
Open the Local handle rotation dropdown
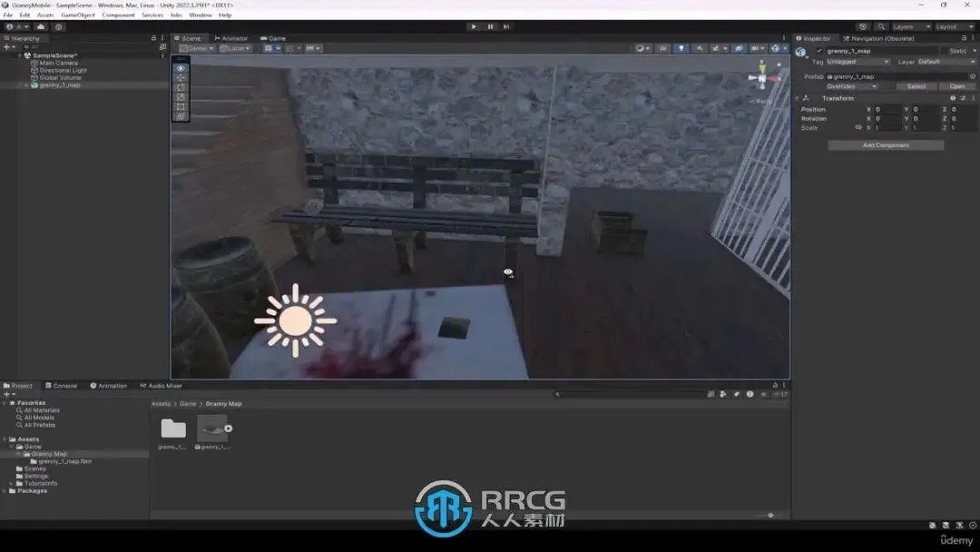tap(235, 48)
